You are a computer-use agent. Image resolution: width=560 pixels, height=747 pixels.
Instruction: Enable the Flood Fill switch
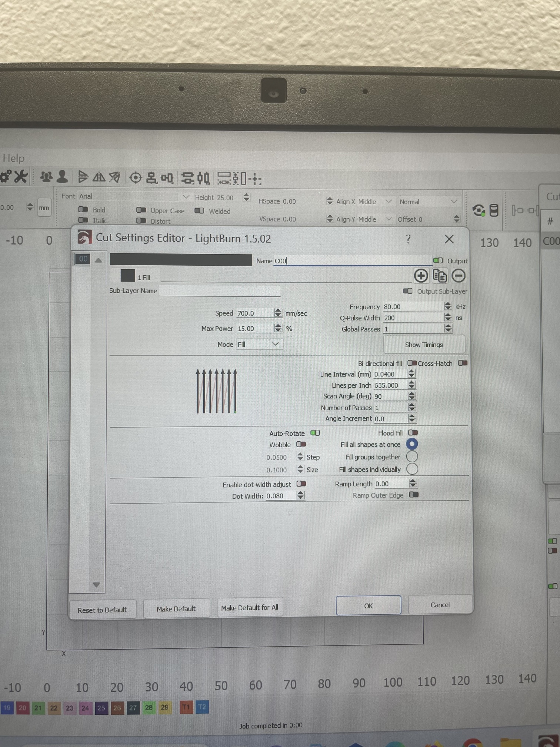pos(413,433)
